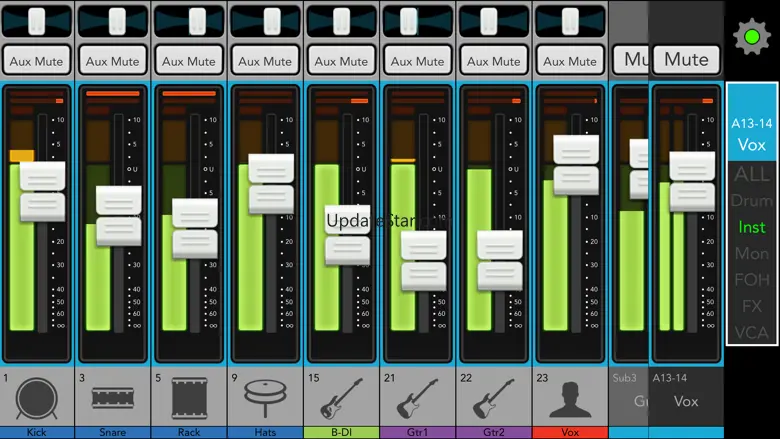Click the A13-14 master fader handle
This screenshot has width=780, height=439.
pyautogui.click(x=692, y=181)
